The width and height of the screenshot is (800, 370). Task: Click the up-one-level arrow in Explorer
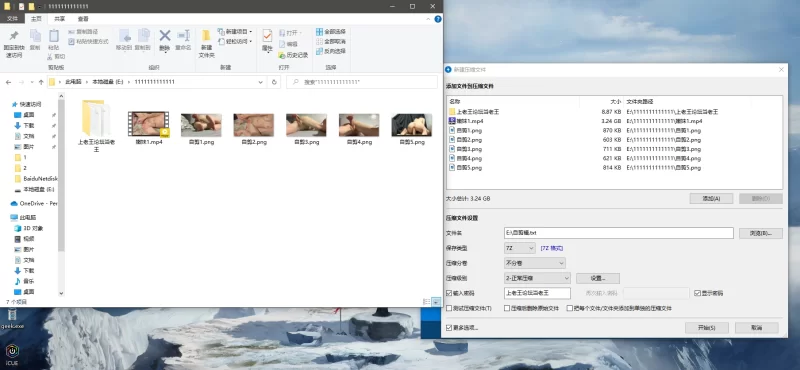41,82
